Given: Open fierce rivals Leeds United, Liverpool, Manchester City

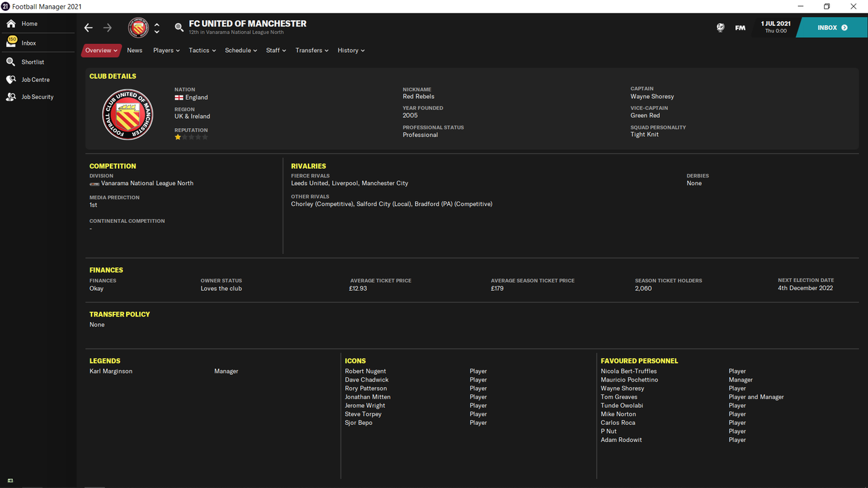Looking at the screenshot, I should 349,184.
